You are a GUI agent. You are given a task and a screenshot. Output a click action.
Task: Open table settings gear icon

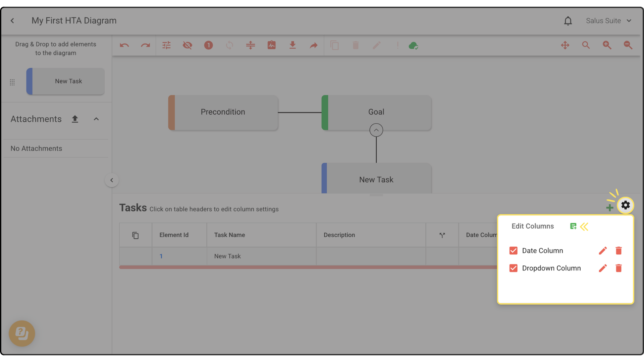pyautogui.click(x=625, y=205)
